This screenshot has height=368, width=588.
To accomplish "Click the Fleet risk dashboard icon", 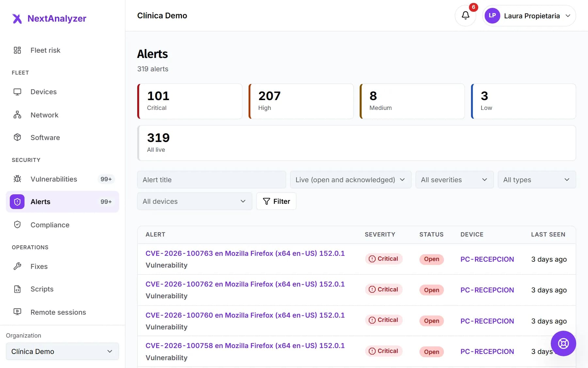I will click(x=17, y=50).
